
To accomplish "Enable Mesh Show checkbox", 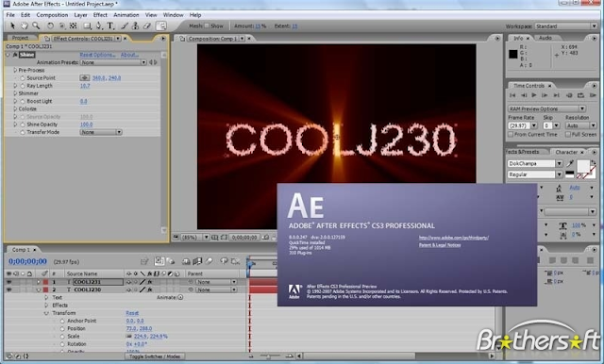I will [207, 26].
